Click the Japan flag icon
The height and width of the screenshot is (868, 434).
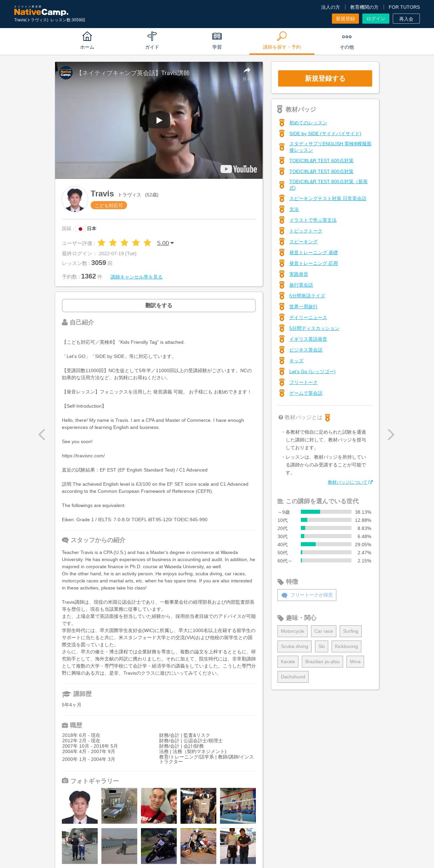(80, 229)
